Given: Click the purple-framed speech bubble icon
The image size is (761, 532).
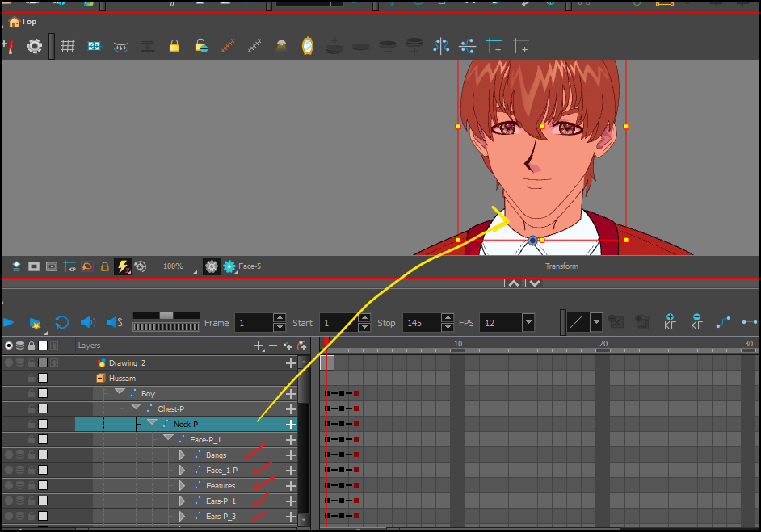Looking at the screenshot, I should [87, 266].
